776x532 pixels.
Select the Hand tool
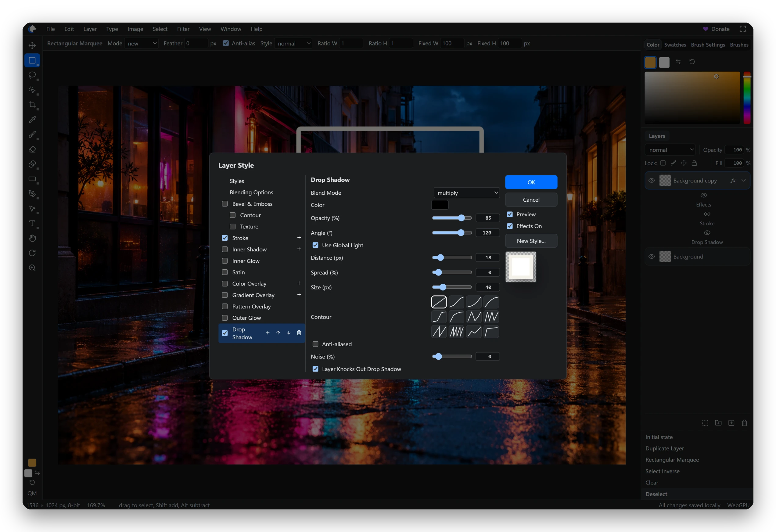coord(32,238)
